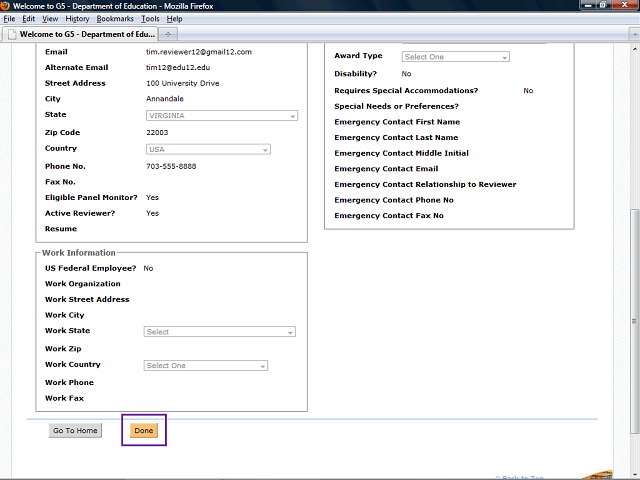
Task: Open the Tools menu
Action: pos(150,19)
